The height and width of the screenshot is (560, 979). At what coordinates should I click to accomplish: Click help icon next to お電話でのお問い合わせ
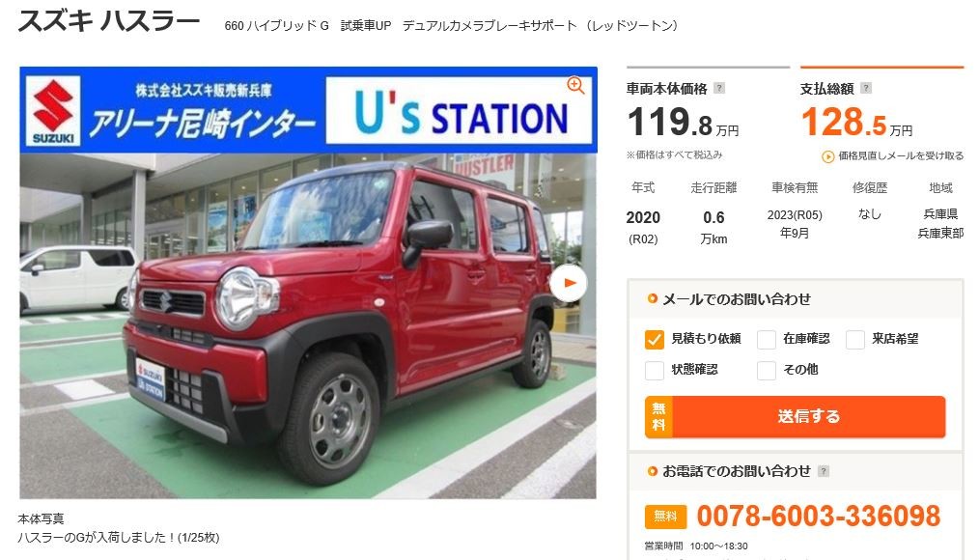tap(824, 471)
